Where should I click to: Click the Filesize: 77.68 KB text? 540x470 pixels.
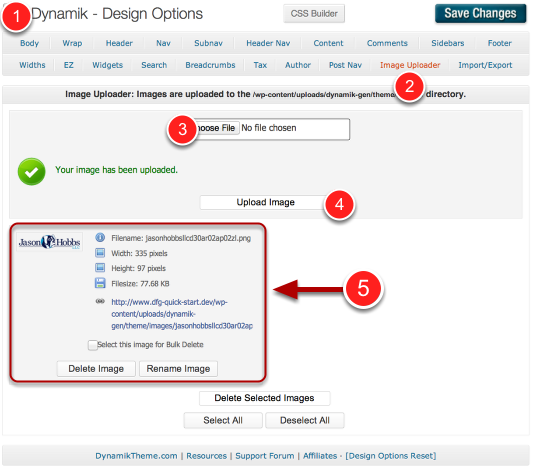141,284
